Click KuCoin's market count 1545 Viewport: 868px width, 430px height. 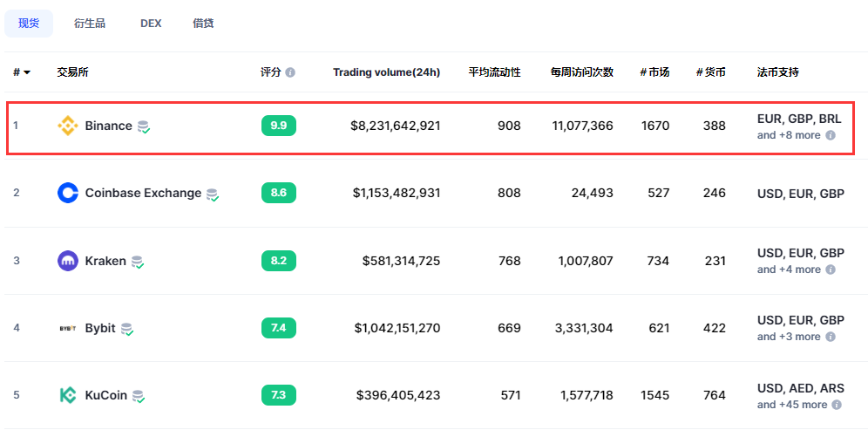654,395
